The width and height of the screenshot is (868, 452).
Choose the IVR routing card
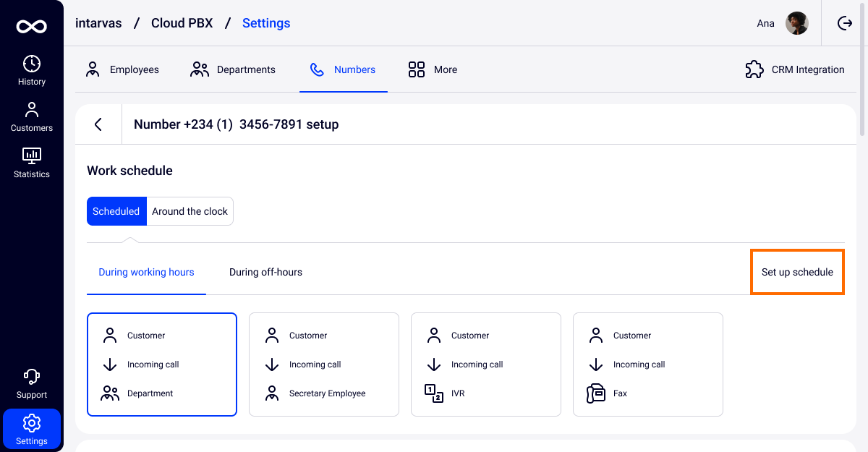(486, 364)
